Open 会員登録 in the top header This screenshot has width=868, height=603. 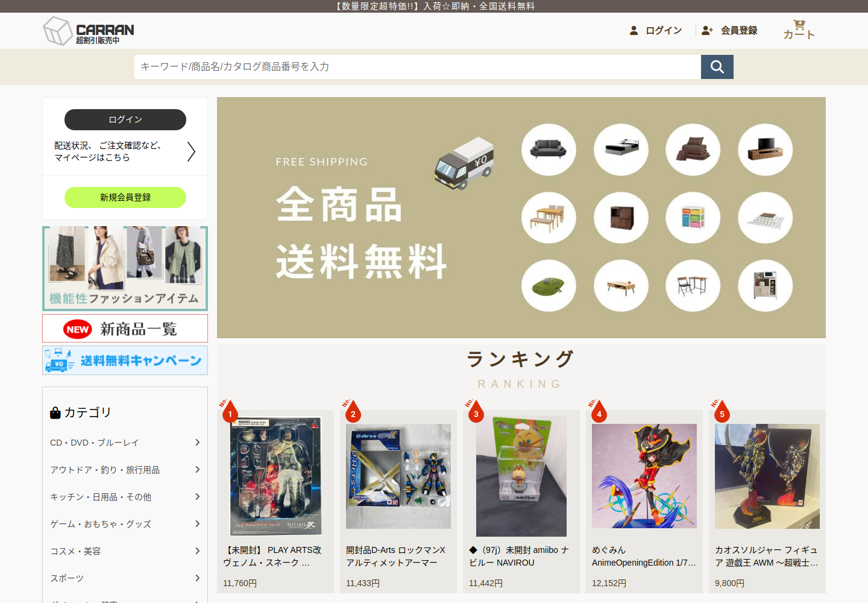pyautogui.click(x=730, y=30)
